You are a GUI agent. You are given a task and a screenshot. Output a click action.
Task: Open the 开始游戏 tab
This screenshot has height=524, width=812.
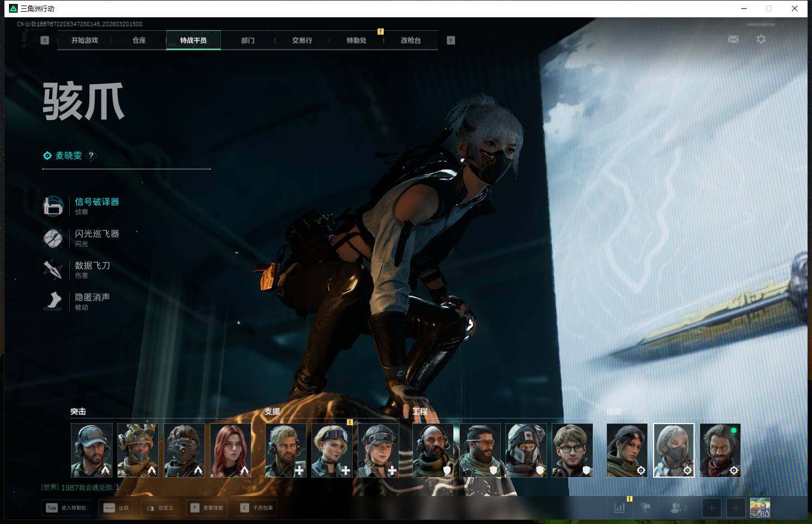tap(85, 40)
